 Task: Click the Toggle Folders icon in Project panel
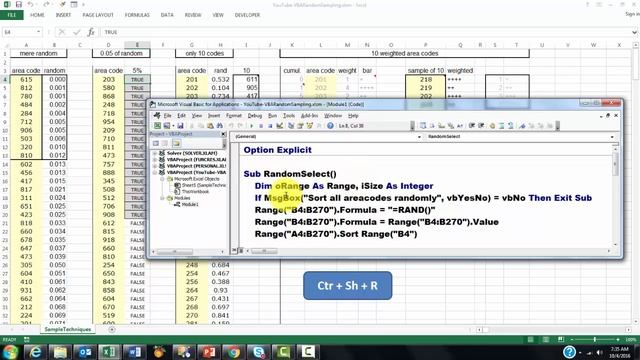(x=176, y=143)
